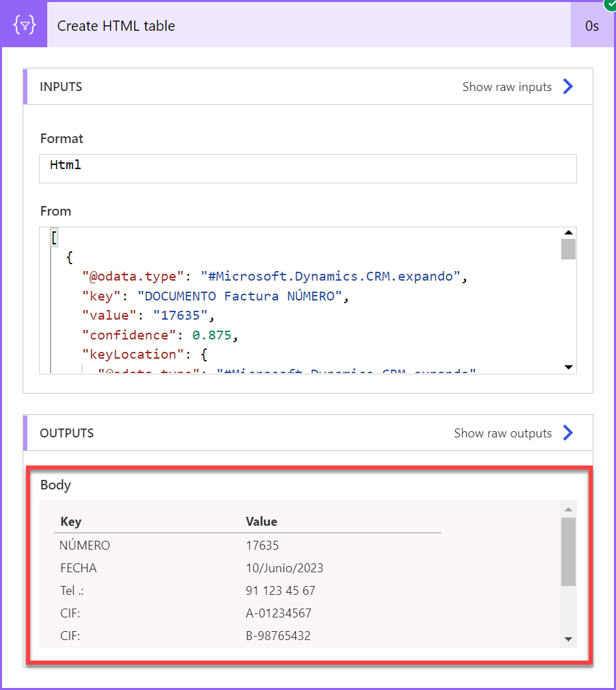This screenshot has width=616, height=690.
Task: Click the scroll-down arrow in the From viewer
Action: point(568,367)
